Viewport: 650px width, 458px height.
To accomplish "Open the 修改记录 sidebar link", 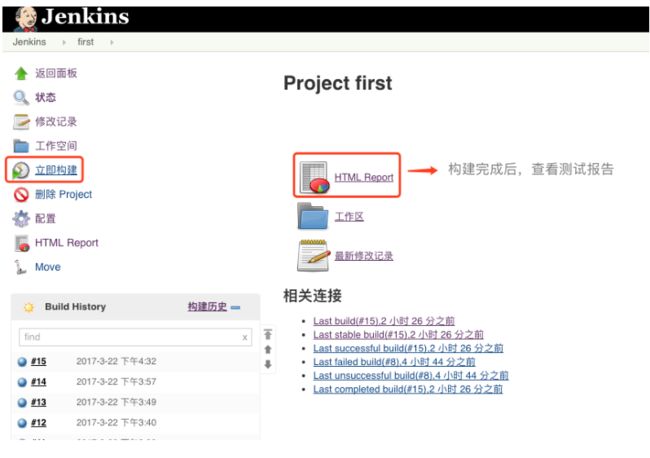I will (56, 121).
